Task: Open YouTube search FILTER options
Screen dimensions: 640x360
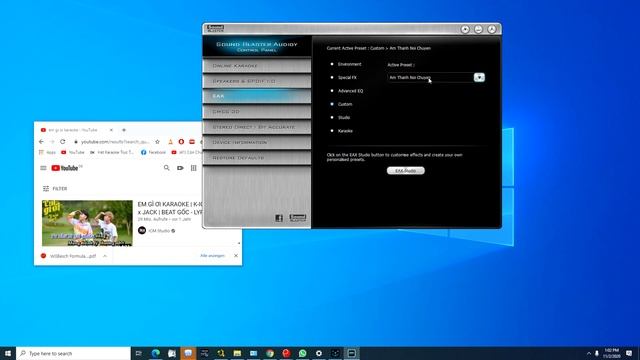Action: [55, 189]
